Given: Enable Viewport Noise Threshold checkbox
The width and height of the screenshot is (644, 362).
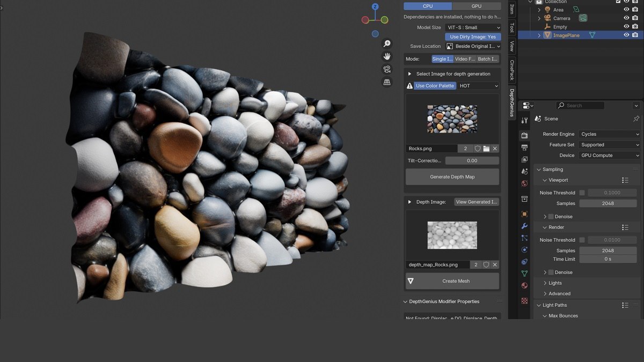Looking at the screenshot, I should [582, 193].
